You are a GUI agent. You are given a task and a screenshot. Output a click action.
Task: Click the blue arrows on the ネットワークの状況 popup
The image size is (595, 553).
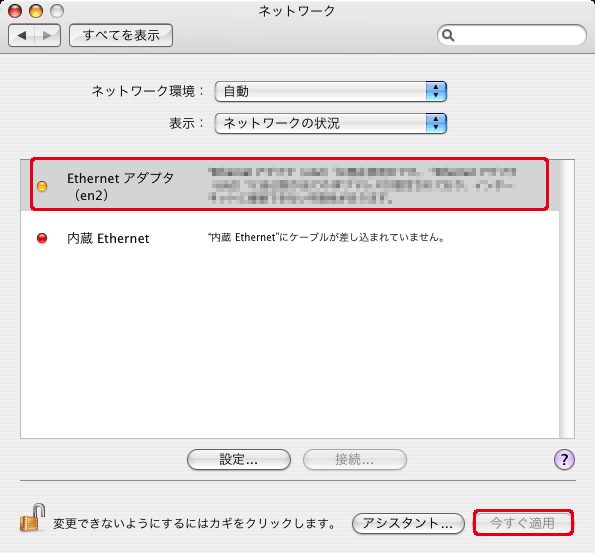click(436, 123)
